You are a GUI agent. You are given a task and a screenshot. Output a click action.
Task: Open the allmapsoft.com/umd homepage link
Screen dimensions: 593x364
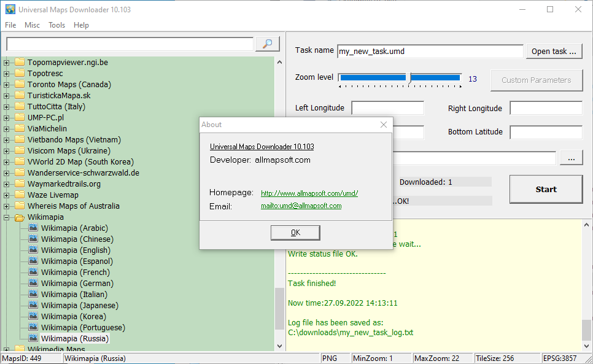point(309,193)
